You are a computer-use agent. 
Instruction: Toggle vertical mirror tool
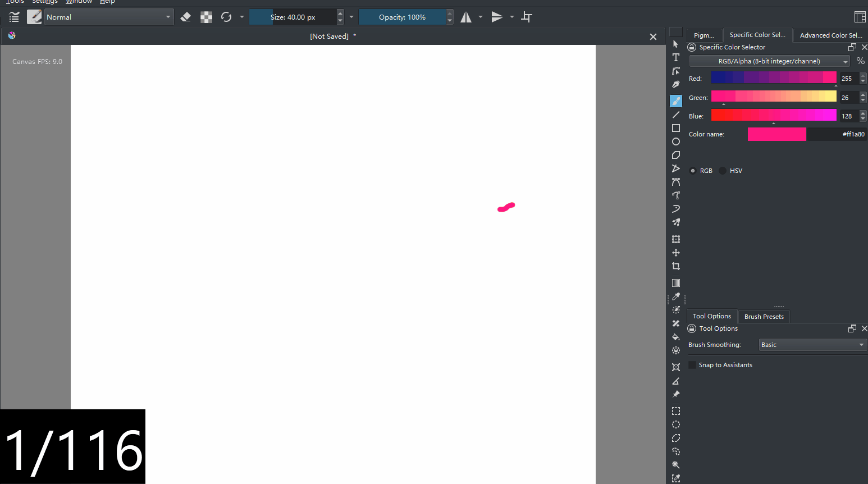click(497, 17)
